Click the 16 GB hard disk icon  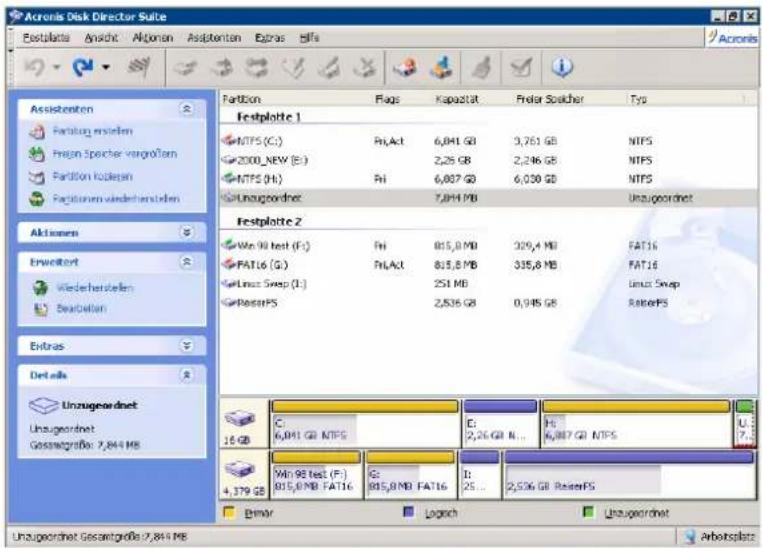239,418
